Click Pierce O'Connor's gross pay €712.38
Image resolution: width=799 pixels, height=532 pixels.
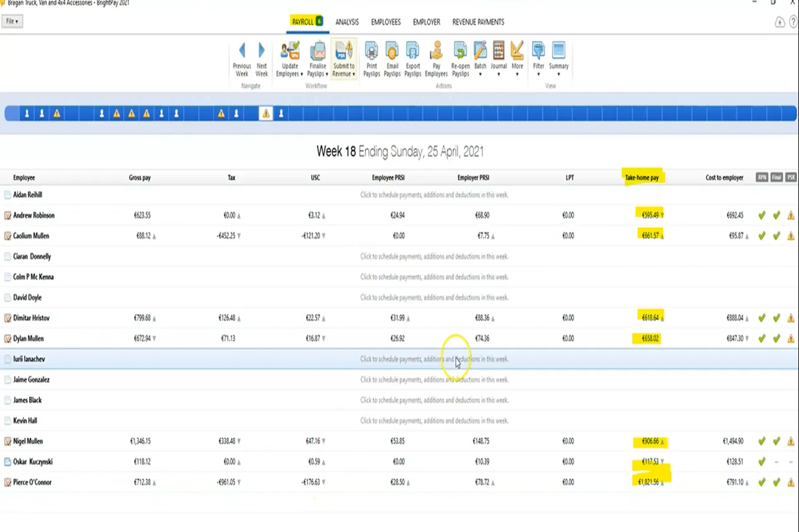pyautogui.click(x=142, y=483)
